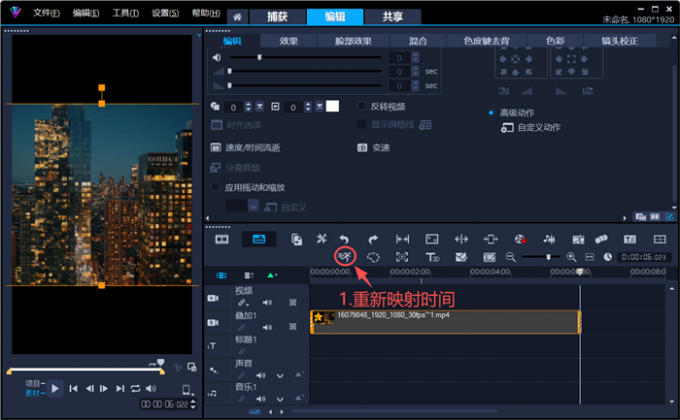Mute the 音乐1 track speaker

[x=260, y=399]
